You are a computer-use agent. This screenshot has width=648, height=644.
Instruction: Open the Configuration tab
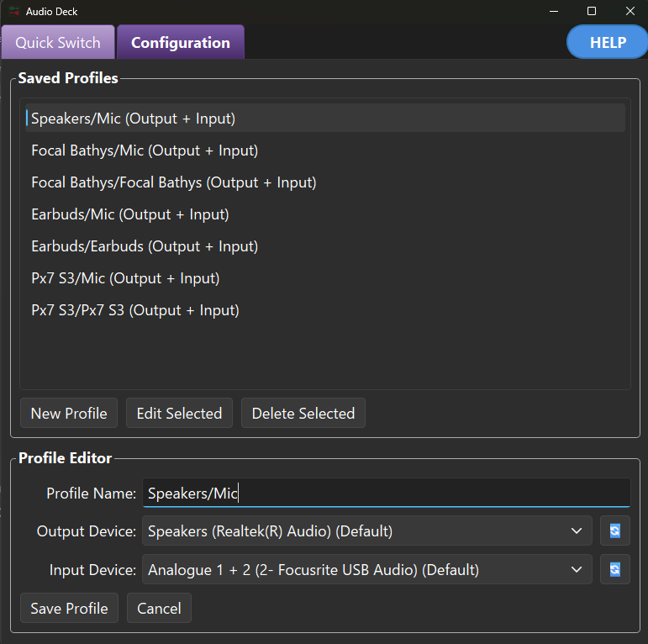pyautogui.click(x=181, y=42)
